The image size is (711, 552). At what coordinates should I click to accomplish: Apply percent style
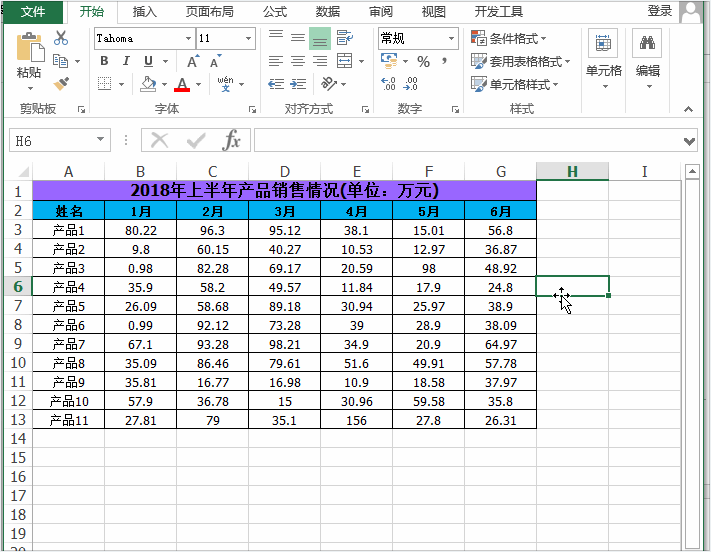424,61
